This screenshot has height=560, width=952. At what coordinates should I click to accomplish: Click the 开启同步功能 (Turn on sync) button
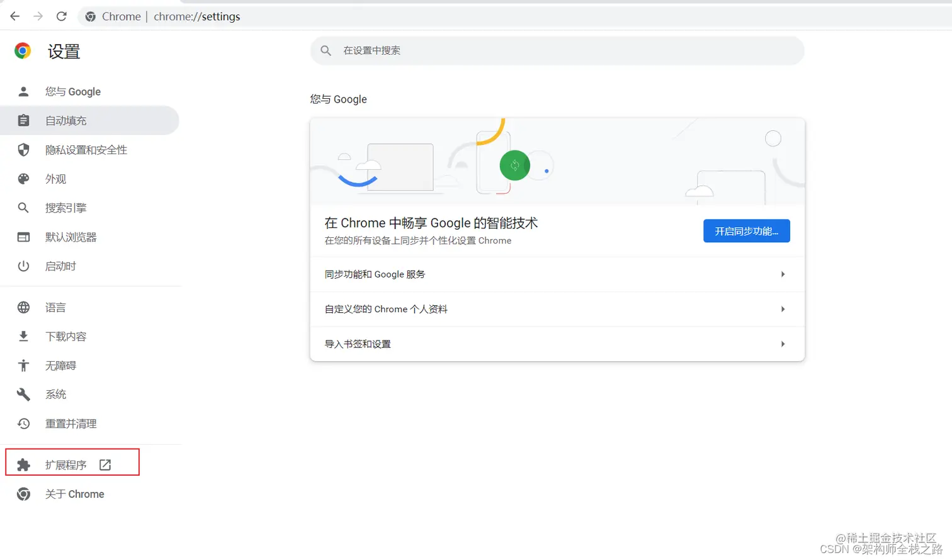745,230
